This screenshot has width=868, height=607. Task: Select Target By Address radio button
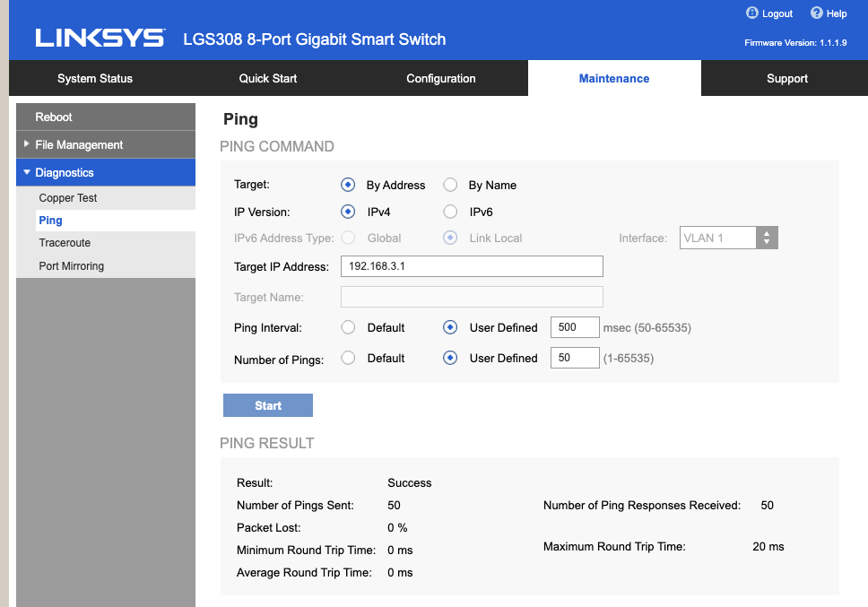(x=348, y=185)
